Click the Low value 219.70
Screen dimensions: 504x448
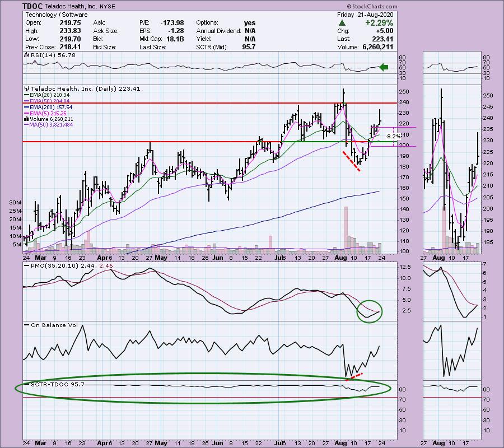coord(70,39)
